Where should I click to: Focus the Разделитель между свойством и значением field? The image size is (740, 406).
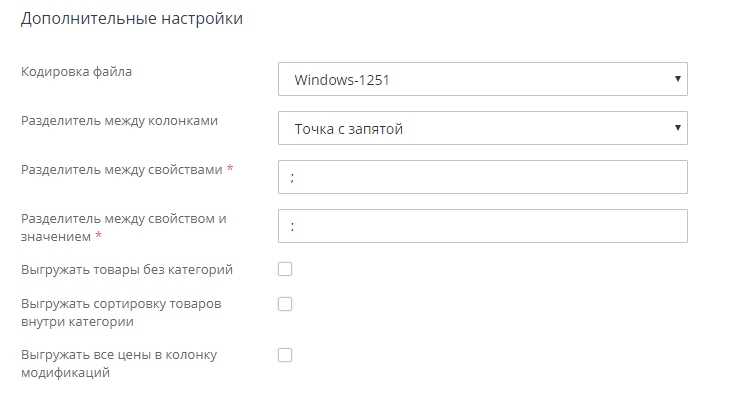[x=483, y=226]
